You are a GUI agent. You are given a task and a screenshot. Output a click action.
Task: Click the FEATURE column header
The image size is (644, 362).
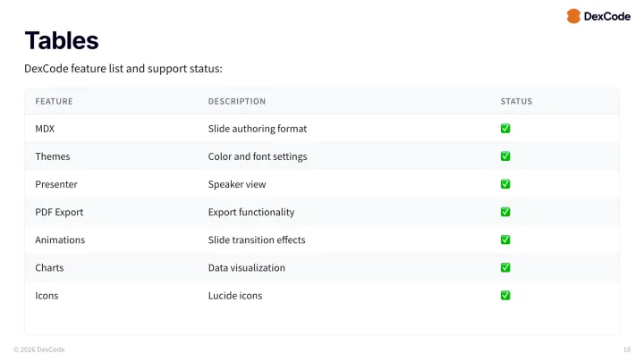pyautogui.click(x=54, y=101)
